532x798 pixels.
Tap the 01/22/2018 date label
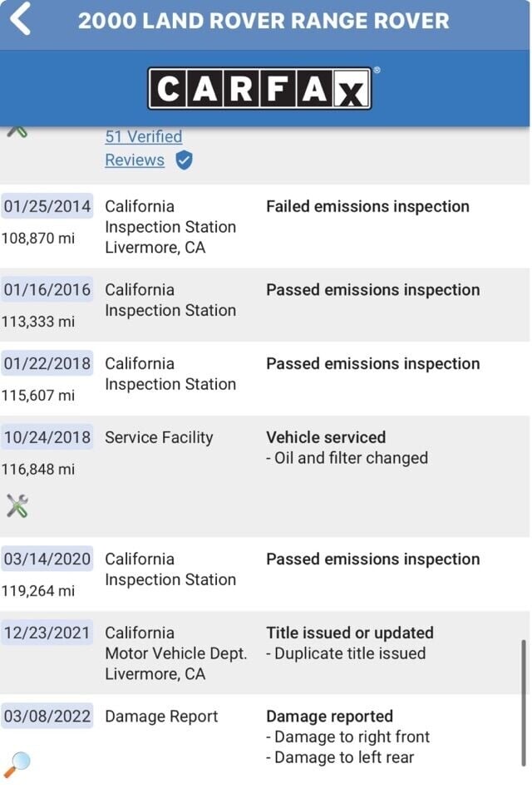[x=47, y=364]
